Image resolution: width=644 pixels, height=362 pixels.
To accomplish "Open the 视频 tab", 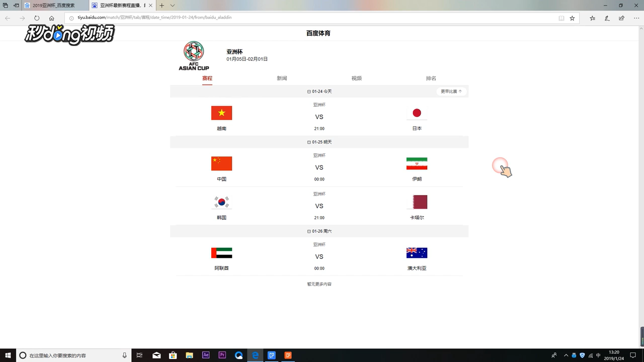I will tap(356, 78).
